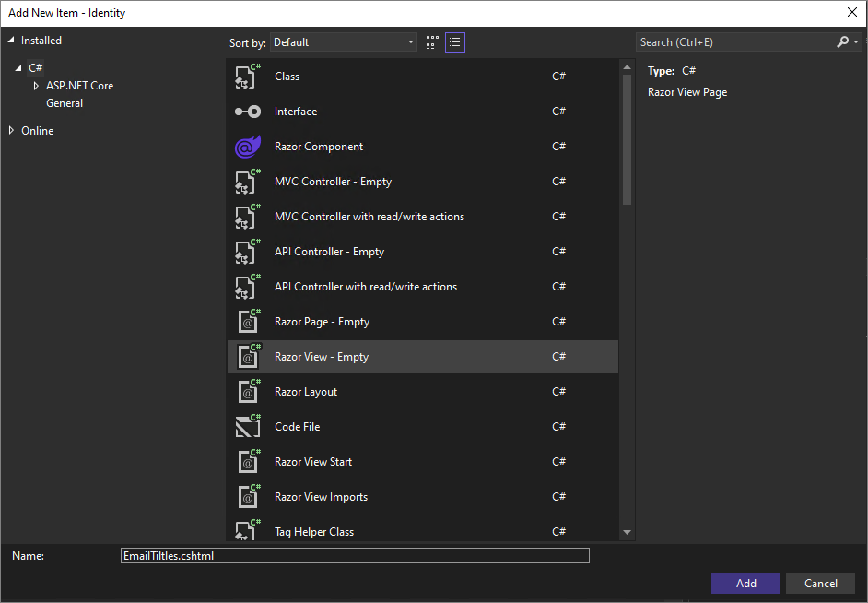Select the General category
This screenshot has width=868, height=603.
point(65,103)
